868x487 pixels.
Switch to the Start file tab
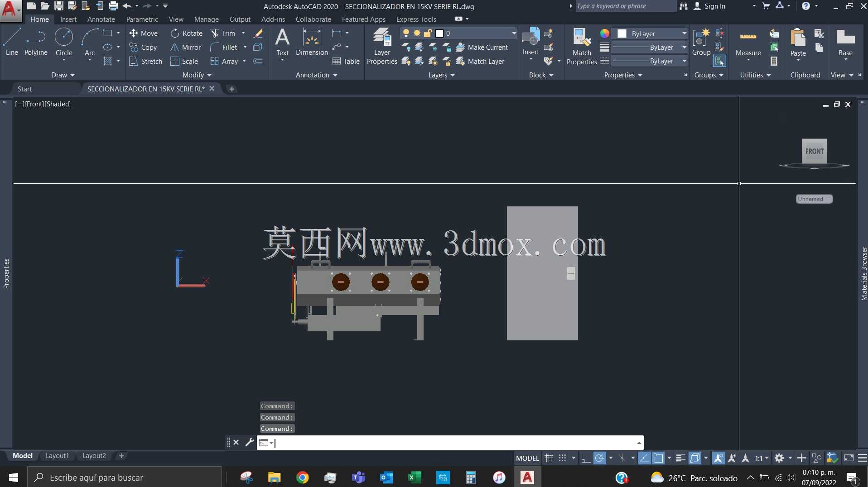tap(24, 89)
